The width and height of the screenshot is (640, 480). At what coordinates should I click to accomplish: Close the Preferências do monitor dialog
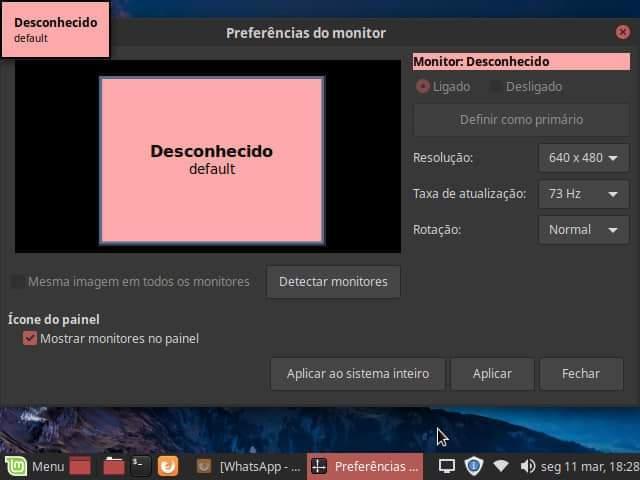coord(622,32)
